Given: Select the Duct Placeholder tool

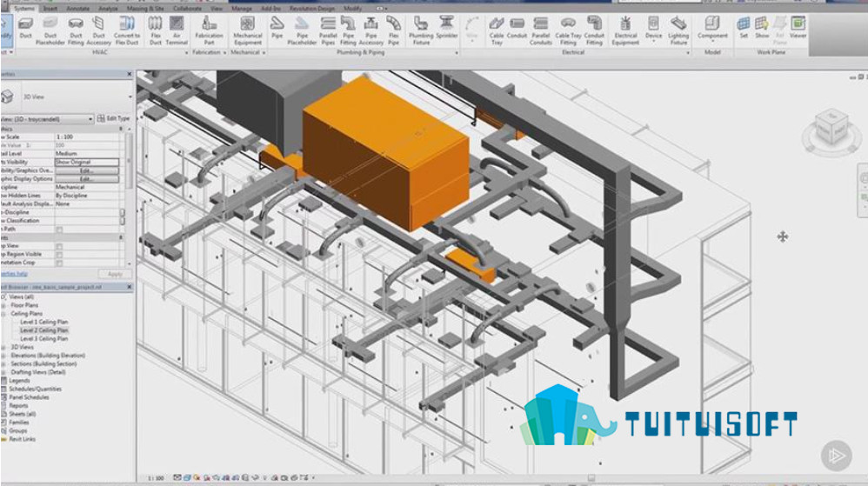Looking at the screenshot, I should pos(50,30).
